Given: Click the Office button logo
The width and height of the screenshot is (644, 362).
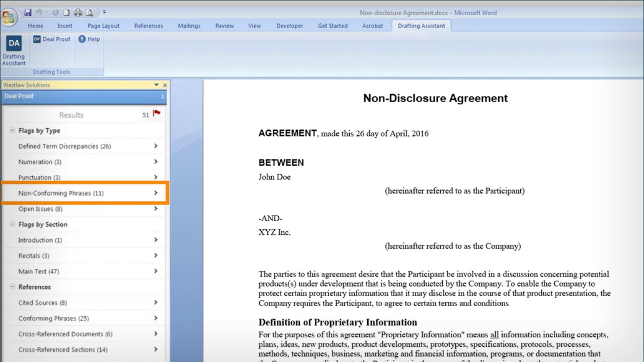Looking at the screenshot, I should point(8,17).
